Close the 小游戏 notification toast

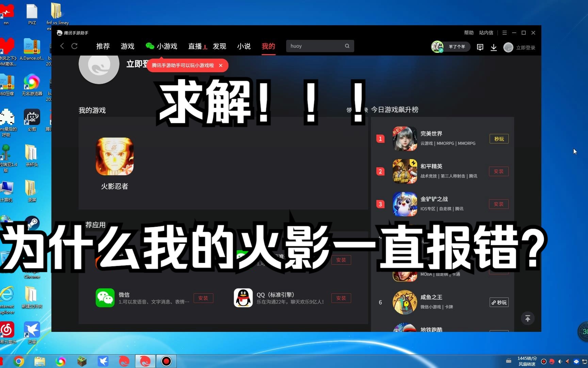point(221,65)
